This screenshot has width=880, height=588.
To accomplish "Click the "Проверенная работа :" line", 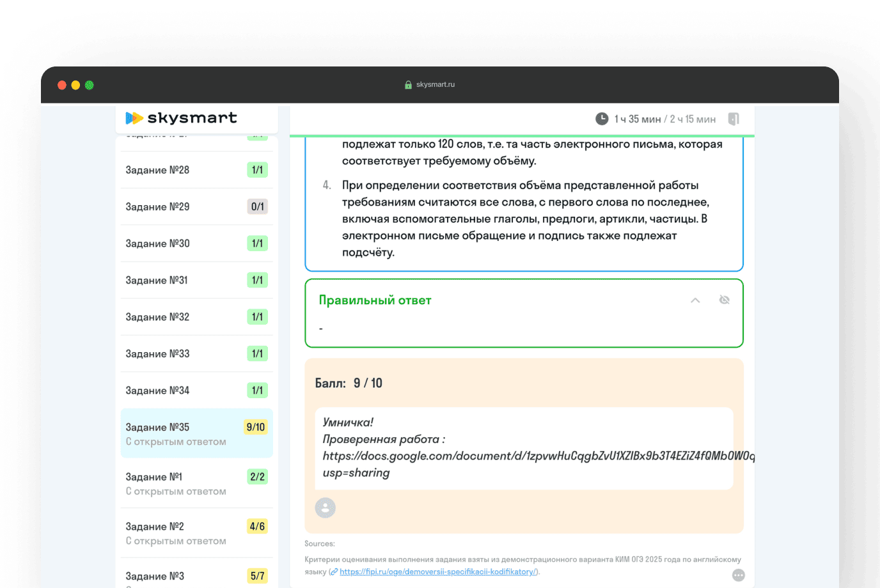I will point(384,439).
